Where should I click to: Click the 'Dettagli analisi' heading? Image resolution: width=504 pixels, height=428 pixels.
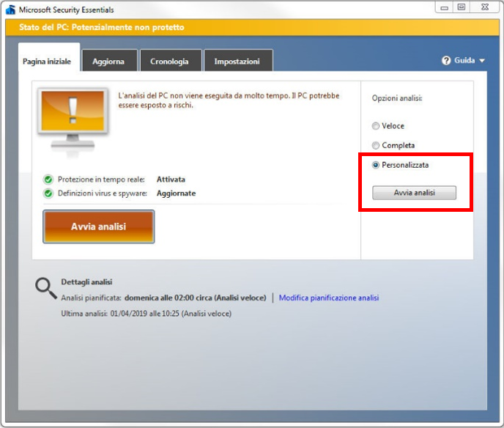pyautogui.click(x=86, y=282)
